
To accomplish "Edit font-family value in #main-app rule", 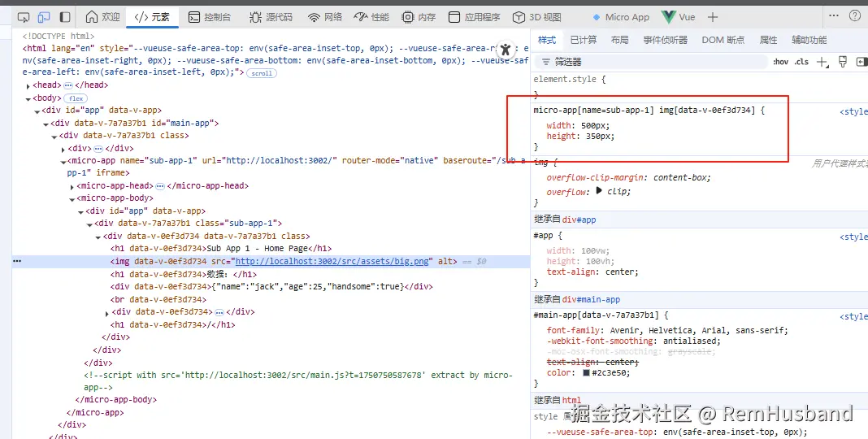I will coord(699,331).
